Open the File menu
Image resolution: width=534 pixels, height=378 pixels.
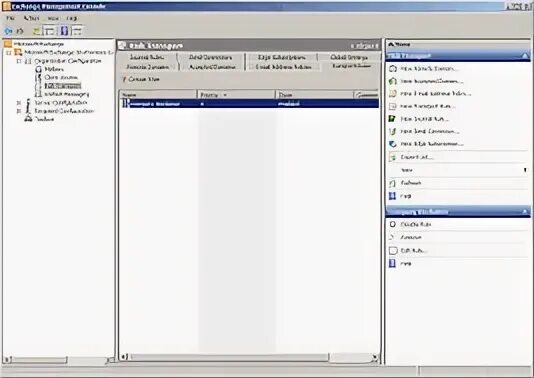(x=10, y=18)
